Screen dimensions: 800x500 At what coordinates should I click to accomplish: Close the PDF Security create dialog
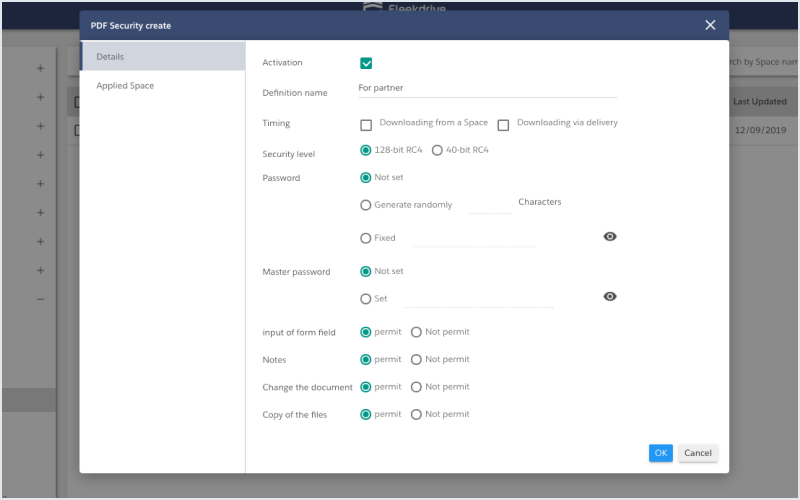[x=710, y=25]
